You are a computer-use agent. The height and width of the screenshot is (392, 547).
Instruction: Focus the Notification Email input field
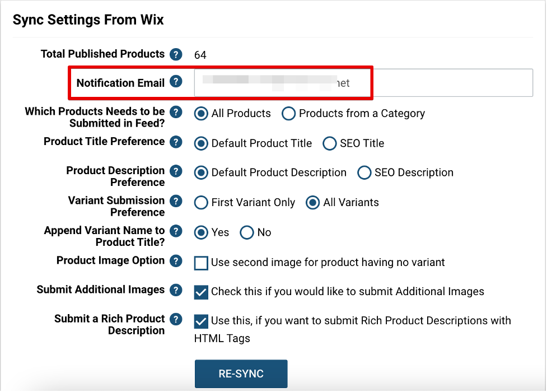click(x=363, y=83)
